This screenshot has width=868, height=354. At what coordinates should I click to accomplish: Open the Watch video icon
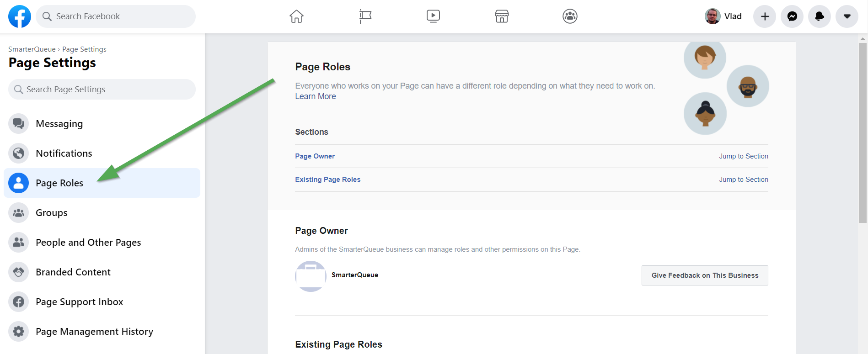pos(433,16)
